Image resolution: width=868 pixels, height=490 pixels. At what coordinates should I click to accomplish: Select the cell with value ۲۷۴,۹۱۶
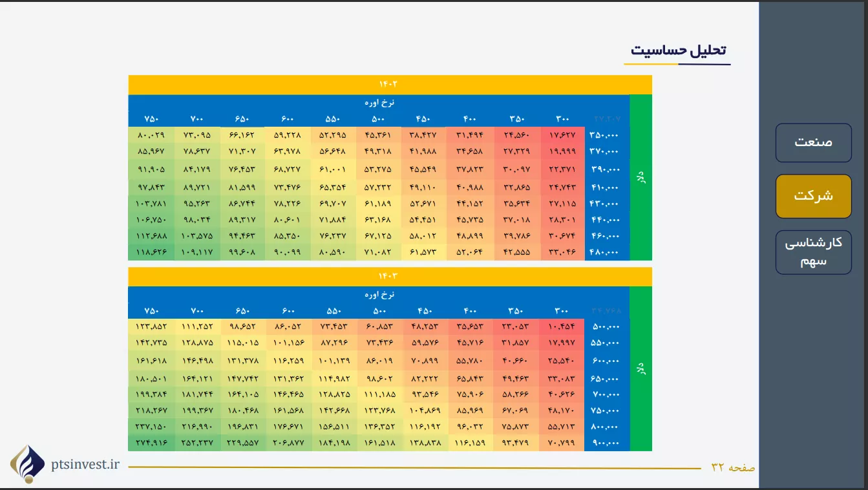click(151, 443)
